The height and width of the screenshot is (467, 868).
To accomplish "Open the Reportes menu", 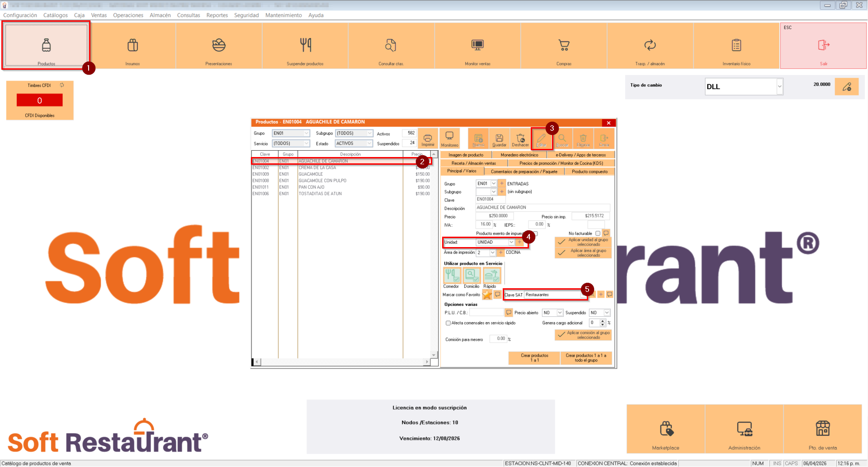I will 217,15.
